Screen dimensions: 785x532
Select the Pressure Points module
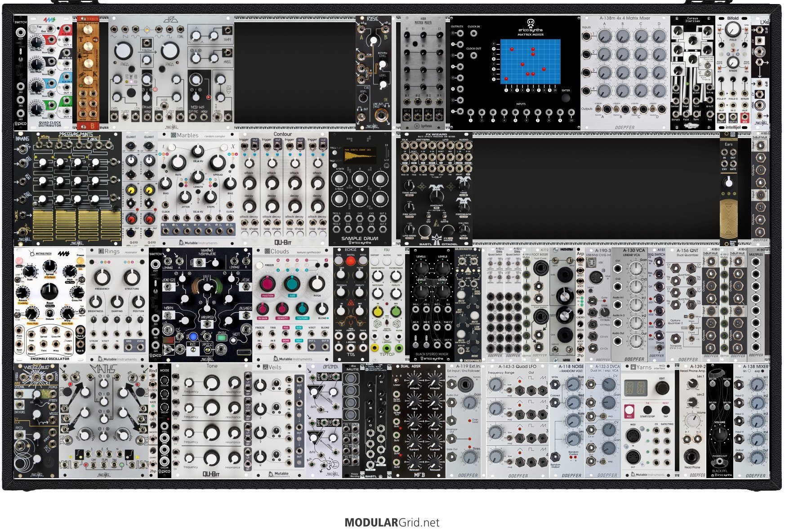tap(76, 189)
